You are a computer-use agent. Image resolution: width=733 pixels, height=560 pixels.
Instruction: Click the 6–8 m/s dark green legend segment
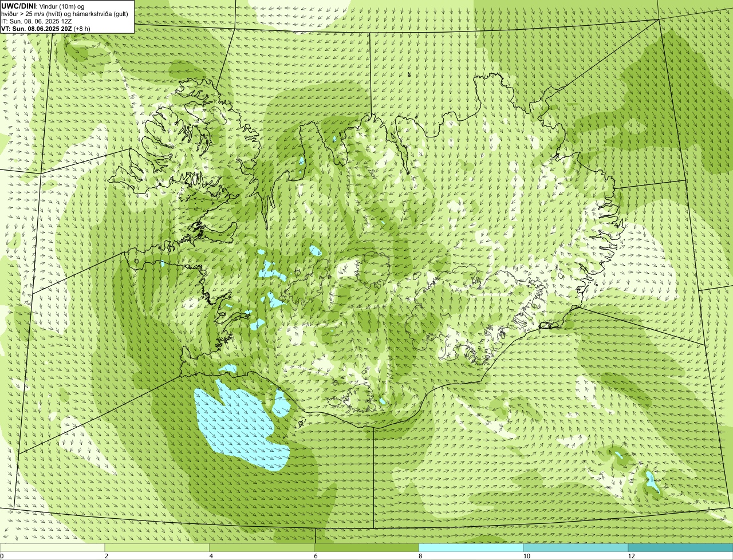pos(366,548)
